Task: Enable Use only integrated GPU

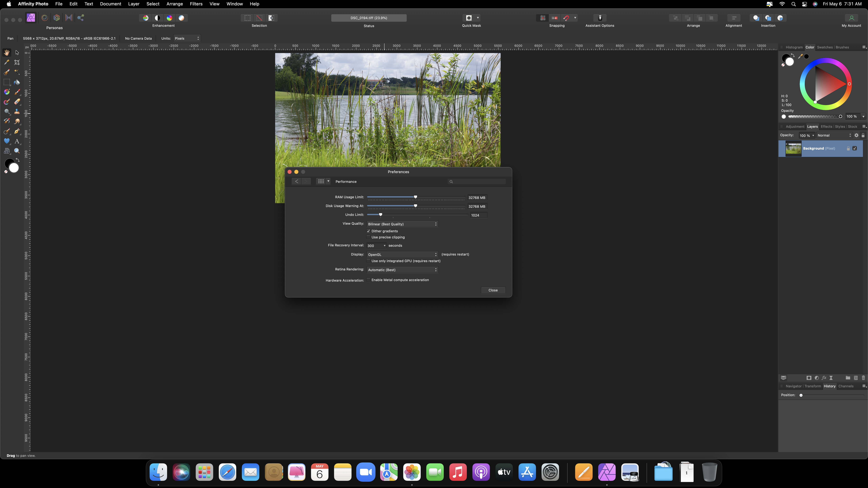Action: (368, 261)
